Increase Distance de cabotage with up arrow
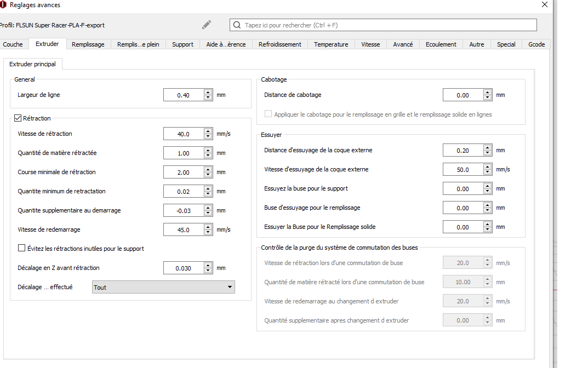 [487, 92]
